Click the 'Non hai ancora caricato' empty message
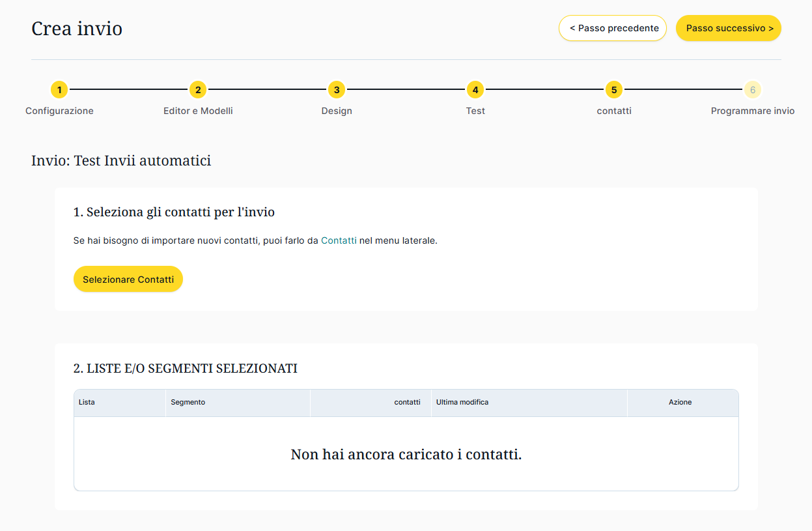Viewport: 812px width, 531px height. 406,454
